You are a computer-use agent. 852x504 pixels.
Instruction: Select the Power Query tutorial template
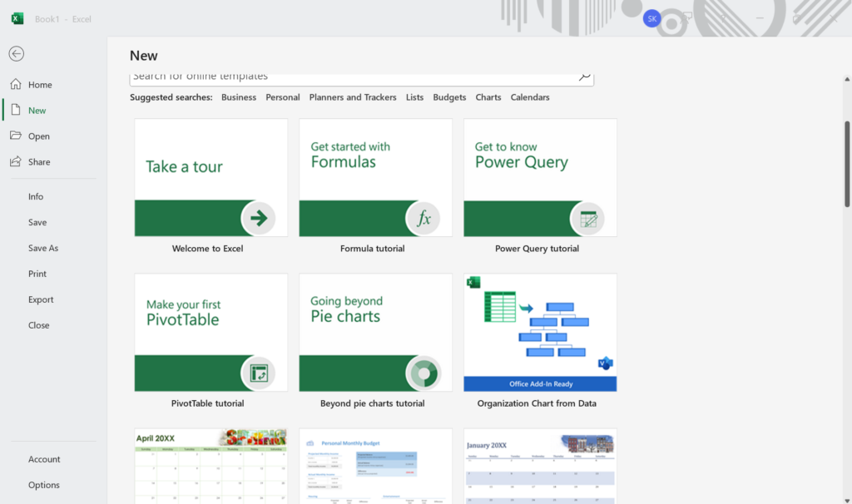pos(539,177)
